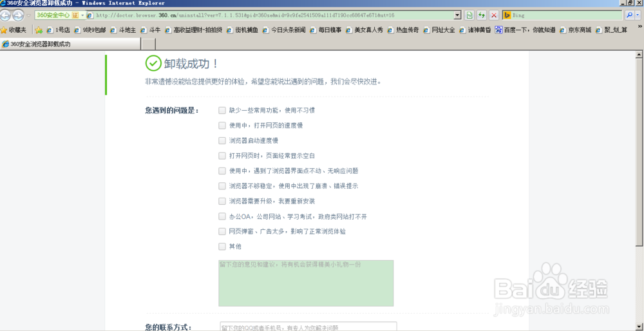The width and height of the screenshot is (644, 331).
Task: Open the 斗地主 bookmark
Action: pos(123,30)
